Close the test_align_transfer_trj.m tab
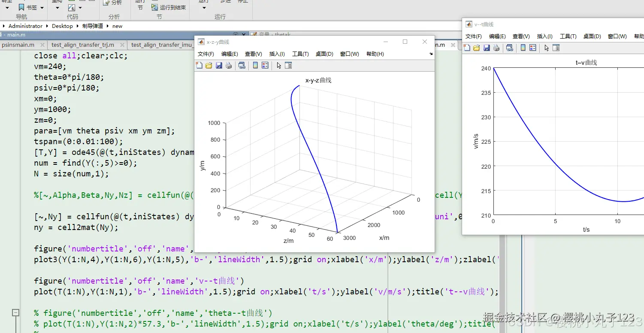 [122, 45]
